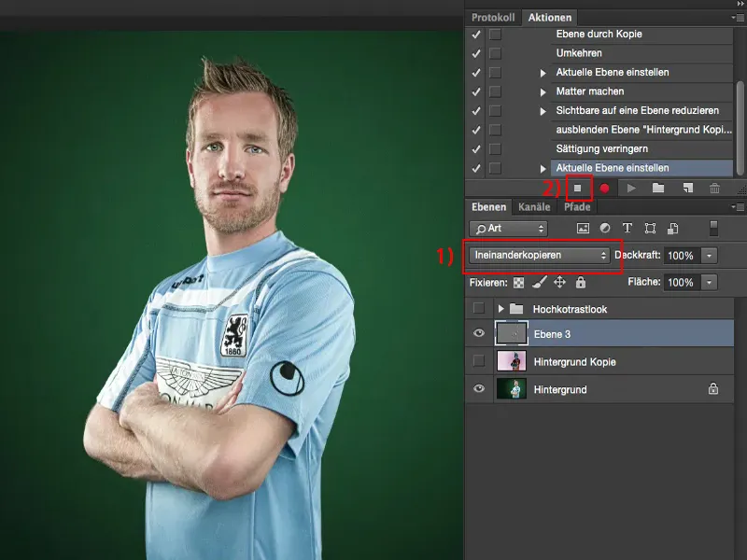This screenshot has height=560, width=747.
Task: Expand the first Aktuelle Ebene einstellen step
Action: [543, 73]
